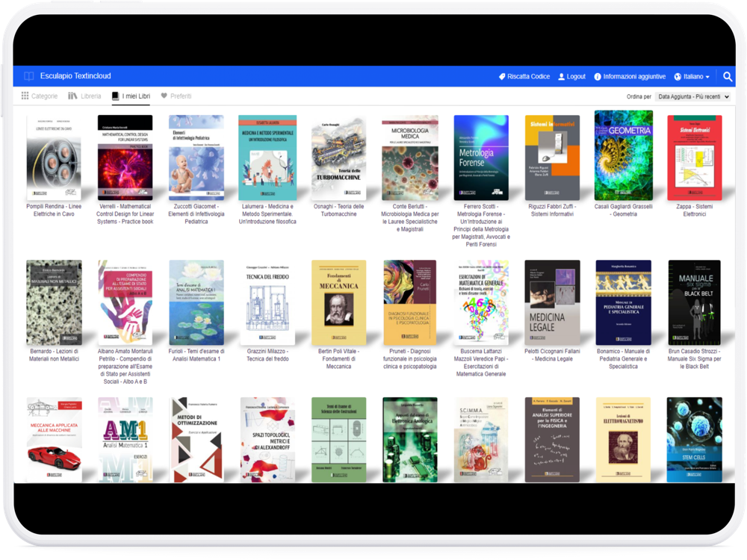Open Tecnica del freddo cover
The height and width of the screenshot is (560, 747).
pyautogui.click(x=267, y=302)
